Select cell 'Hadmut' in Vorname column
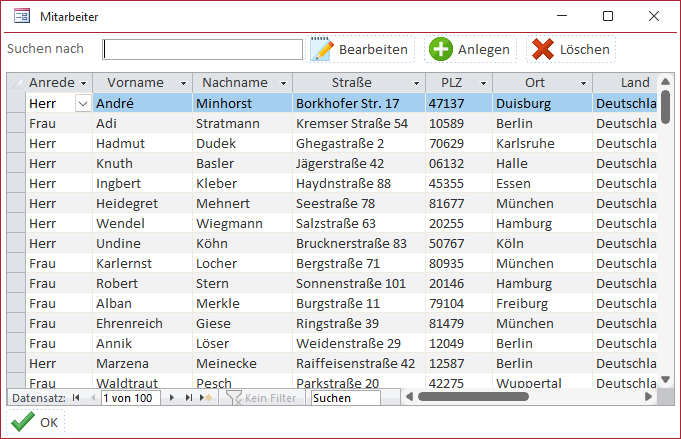Screen dimensions: 681x439 click(x=142, y=143)
